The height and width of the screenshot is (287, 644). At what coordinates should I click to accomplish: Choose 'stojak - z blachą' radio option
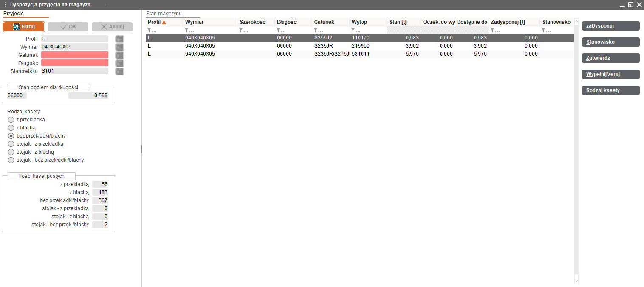(x=11, y=152)
